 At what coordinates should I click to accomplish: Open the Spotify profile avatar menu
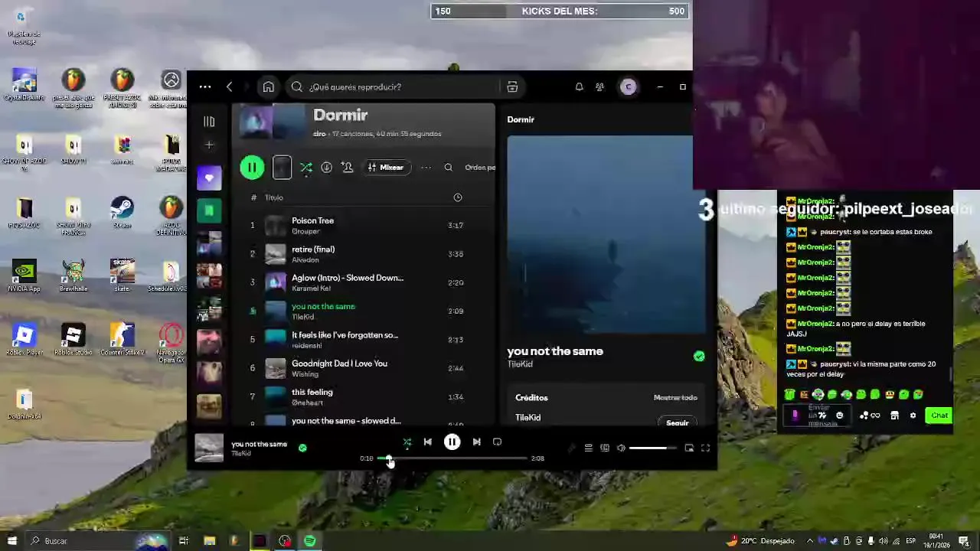coord(628,86)
